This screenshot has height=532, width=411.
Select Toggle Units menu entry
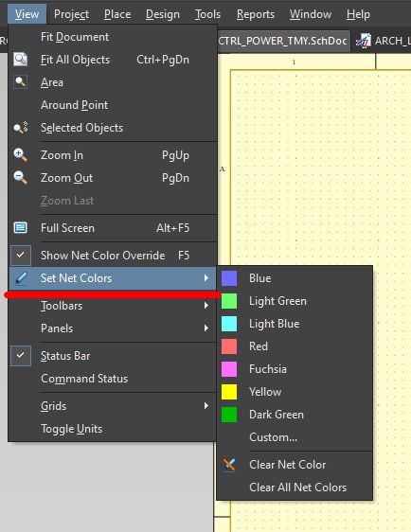click(x=113, y=429)
